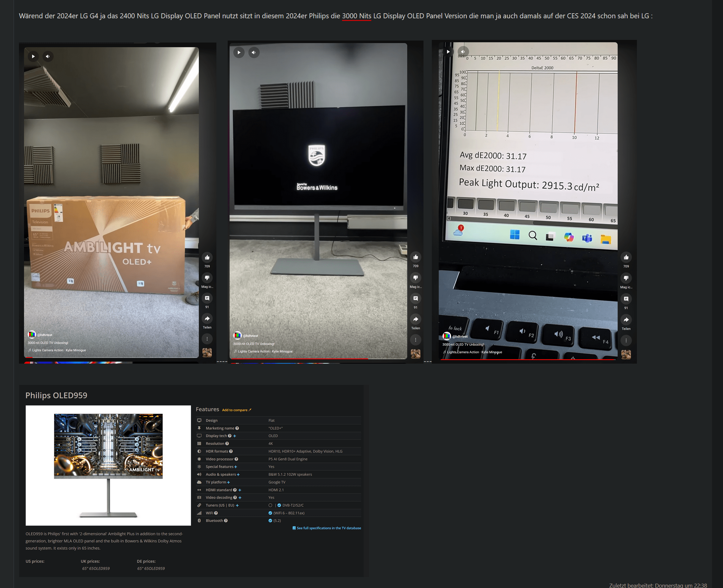Open more options on Philips TV stand video

(416, 340)
